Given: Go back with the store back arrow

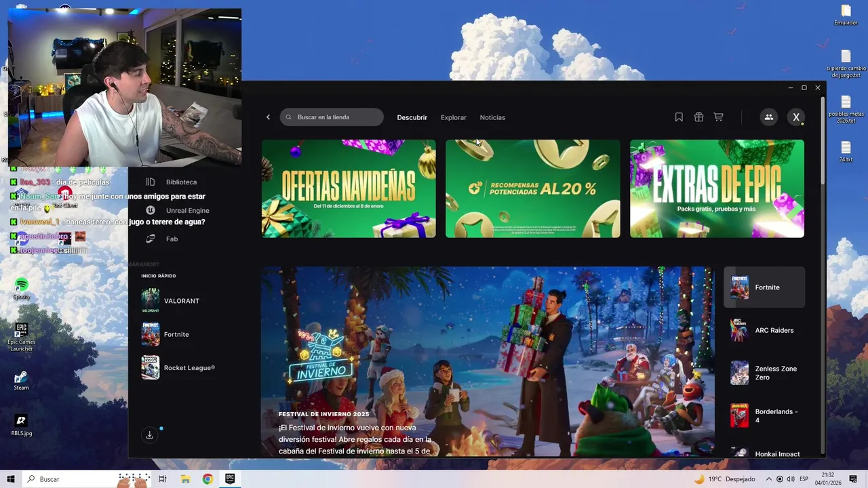Looking at the screenshot, I should pyautogui.click(x=268, y=117).
